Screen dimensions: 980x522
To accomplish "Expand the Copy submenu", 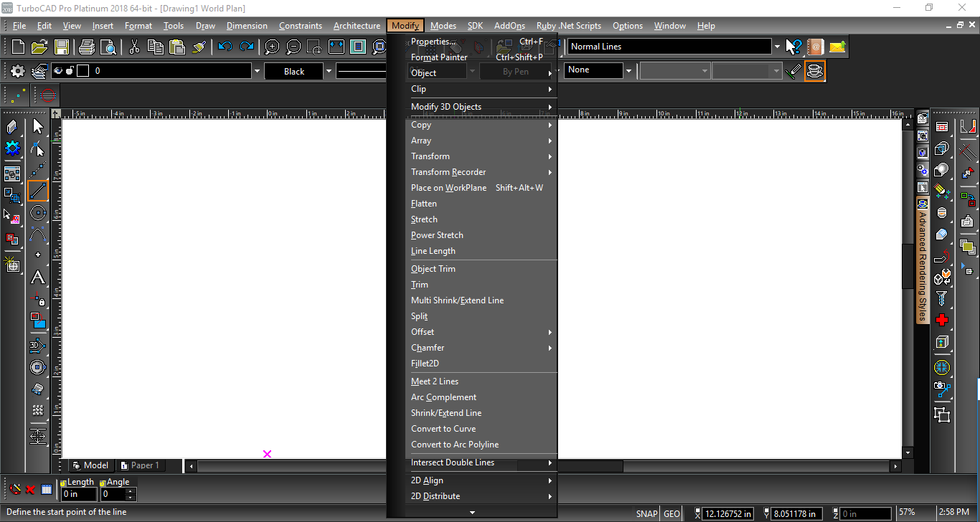I will (x=481, y=125).
